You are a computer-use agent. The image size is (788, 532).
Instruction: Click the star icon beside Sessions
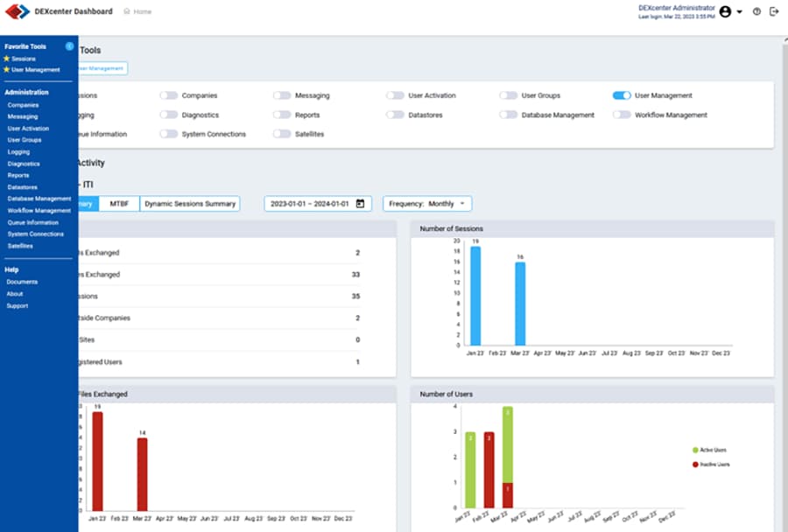[x=6, y=59]
